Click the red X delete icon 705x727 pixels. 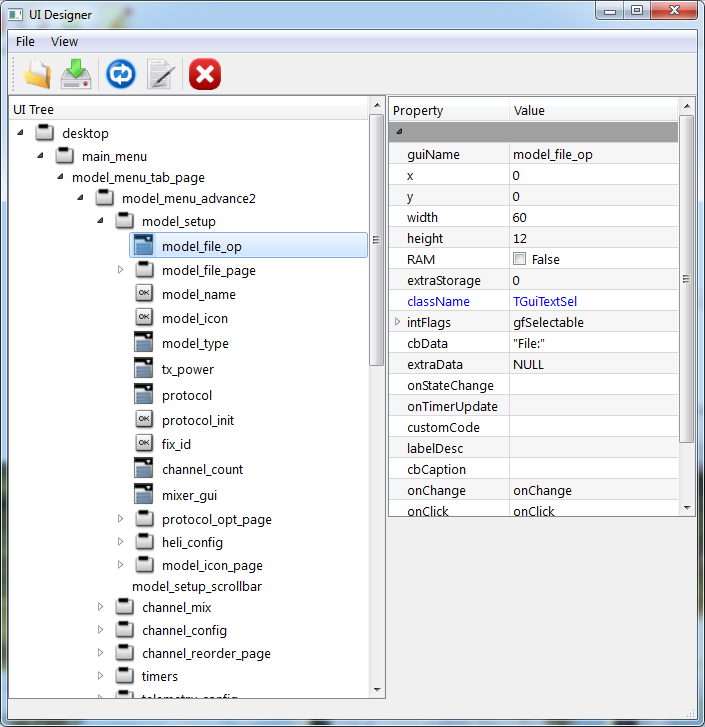pyautogui.click(x=205, y=74)
